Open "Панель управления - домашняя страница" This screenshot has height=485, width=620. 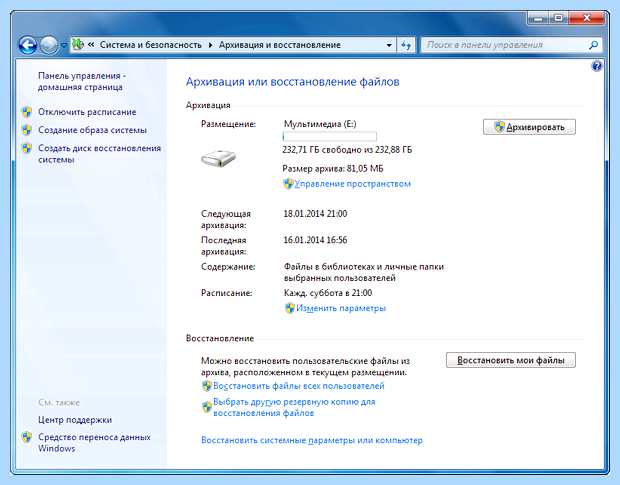click(82, 81)
